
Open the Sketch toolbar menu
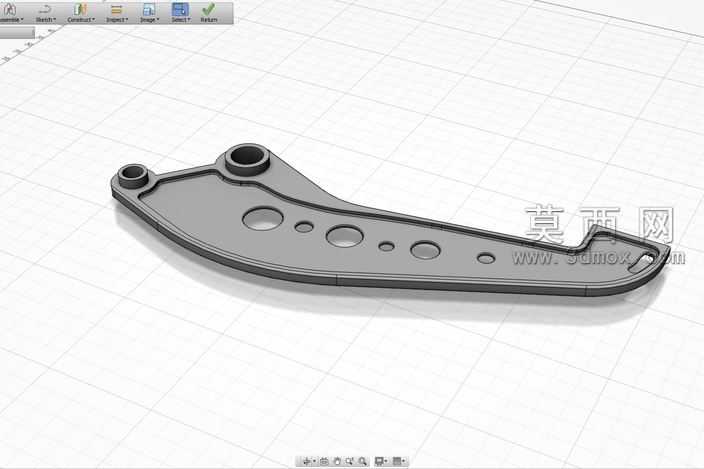point(45,13)
